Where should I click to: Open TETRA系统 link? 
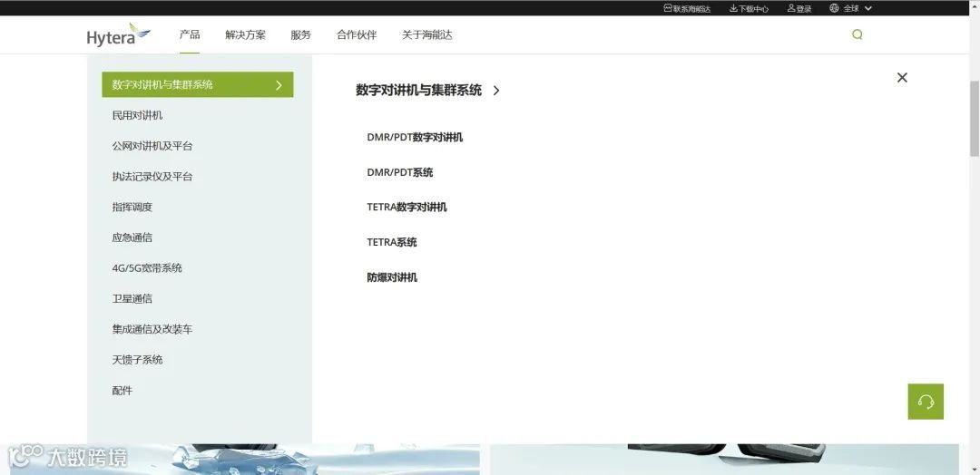tap(392, 242)
